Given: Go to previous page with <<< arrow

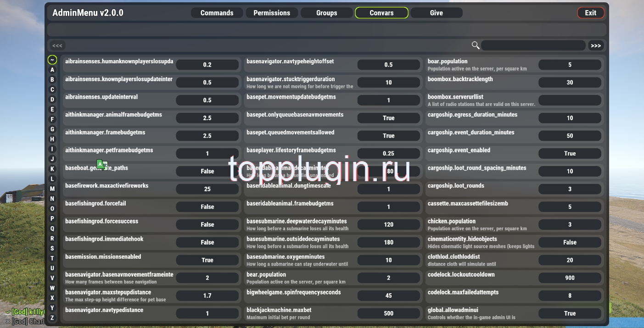Looking at the screenshot, I should click(x=57, y=45).
